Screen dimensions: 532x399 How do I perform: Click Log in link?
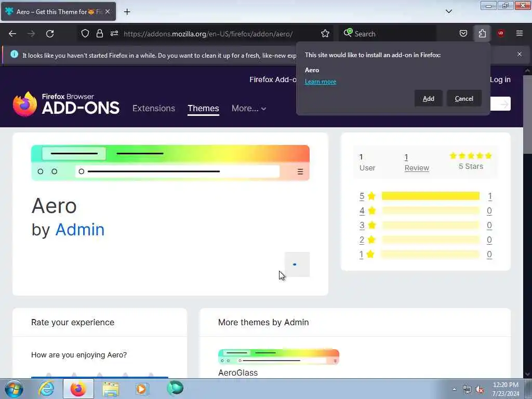[500, 79]
